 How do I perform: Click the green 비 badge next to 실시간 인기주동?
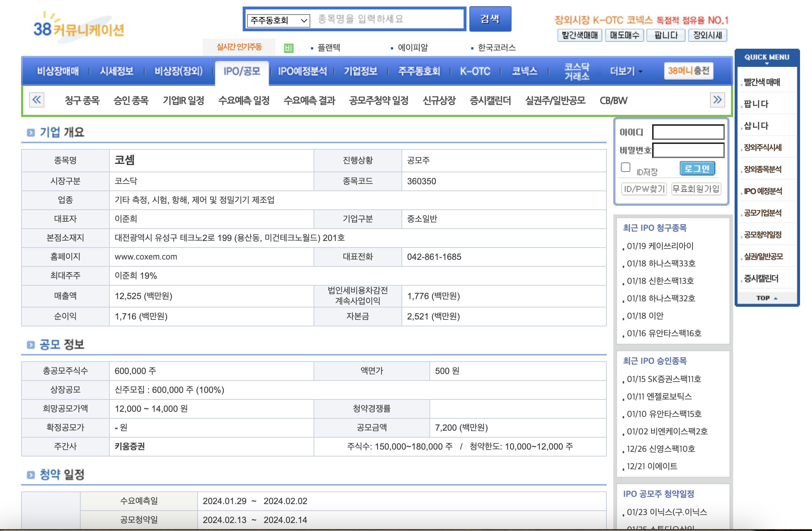tap(288, 48)
